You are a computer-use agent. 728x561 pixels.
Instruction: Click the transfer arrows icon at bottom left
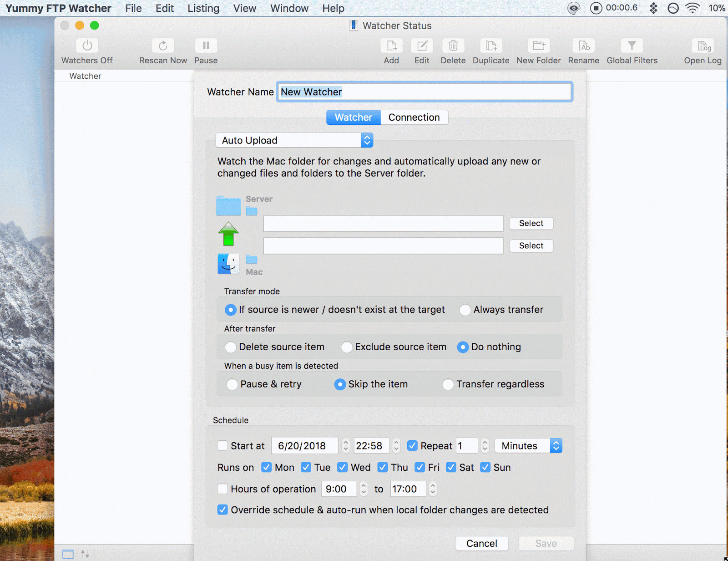(x=85, y=554)
